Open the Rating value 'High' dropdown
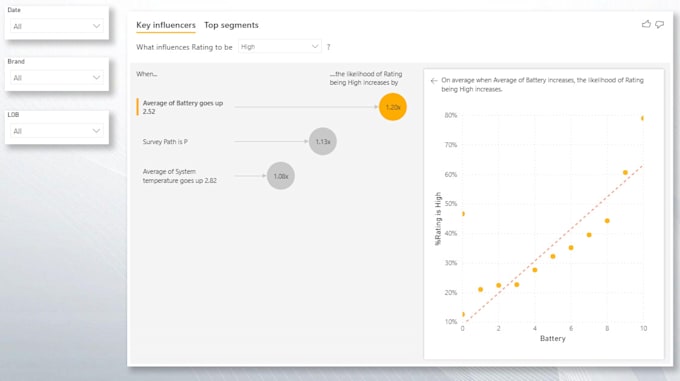This screenshot has width=680, height=381. [x=280, y=46]
